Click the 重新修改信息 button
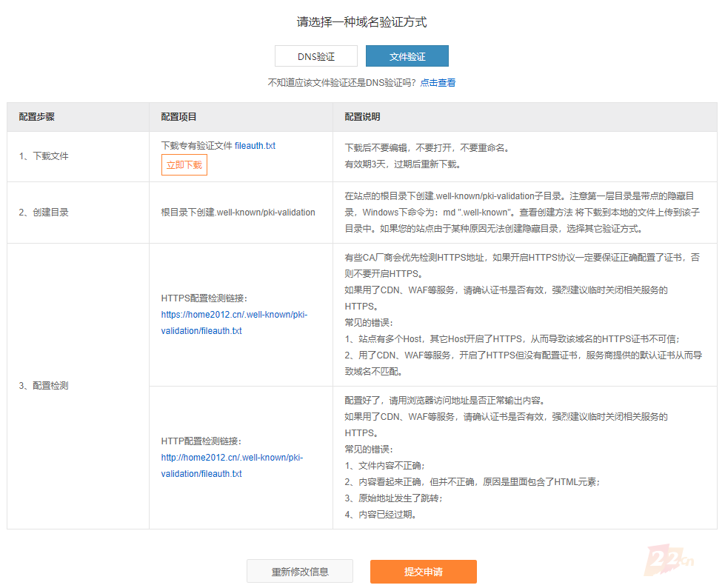Image resolution: width=725 pixels, height=588 pixels. 300,572
